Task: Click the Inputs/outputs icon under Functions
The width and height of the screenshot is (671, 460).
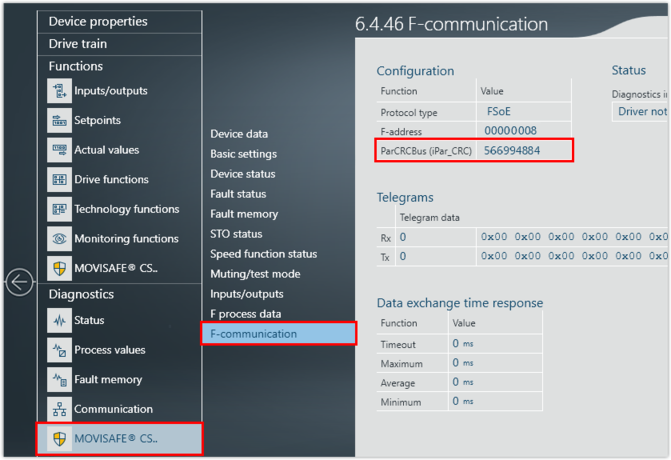Action: point(59,91)
